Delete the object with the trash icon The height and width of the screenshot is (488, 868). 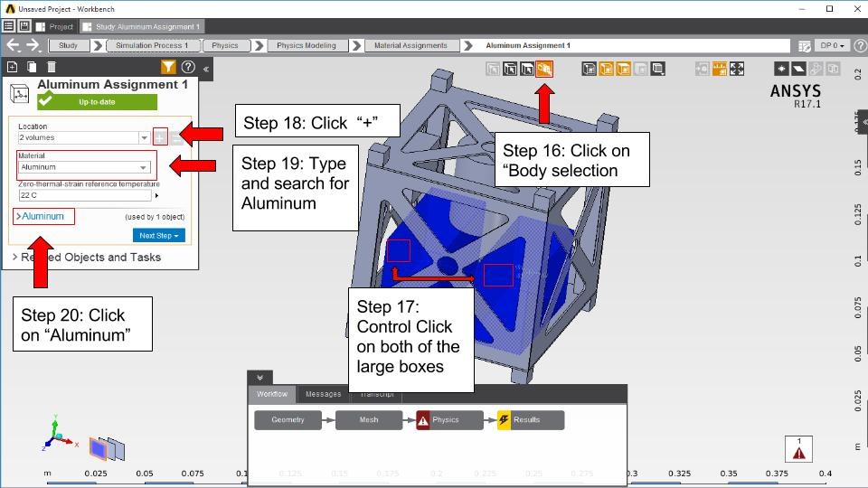click(x=51, y=68)
